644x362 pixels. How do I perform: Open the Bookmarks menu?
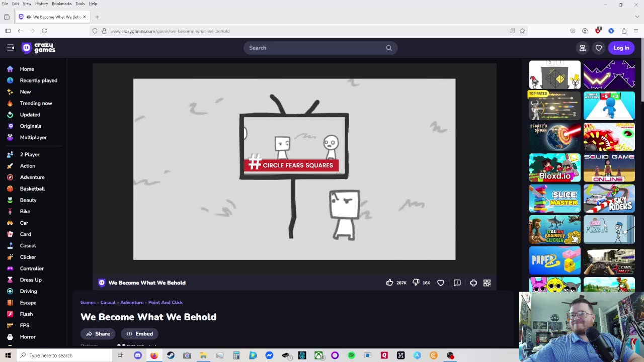click(62, 4)
